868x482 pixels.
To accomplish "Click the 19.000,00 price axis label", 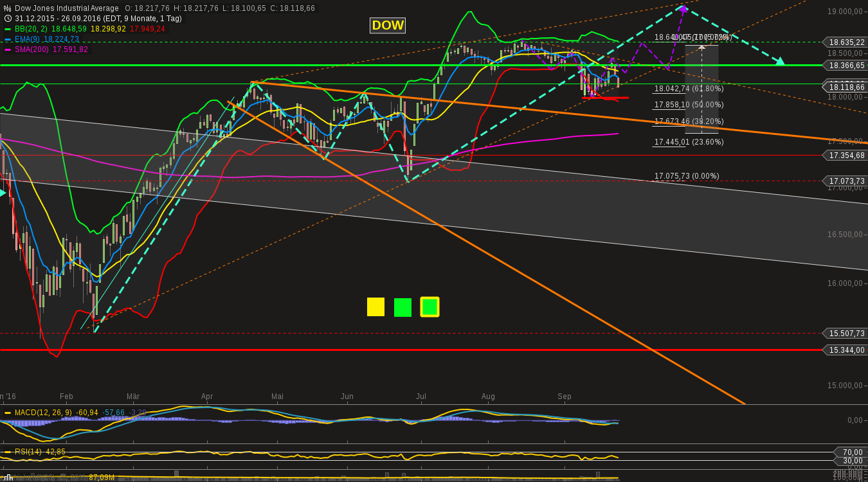I will click(845, 12).
